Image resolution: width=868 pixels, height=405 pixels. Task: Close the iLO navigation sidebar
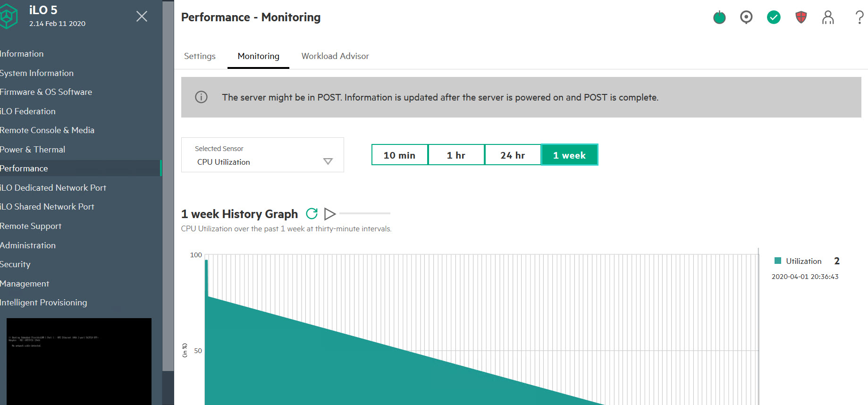pyautogui.click(x=142, y=17)
